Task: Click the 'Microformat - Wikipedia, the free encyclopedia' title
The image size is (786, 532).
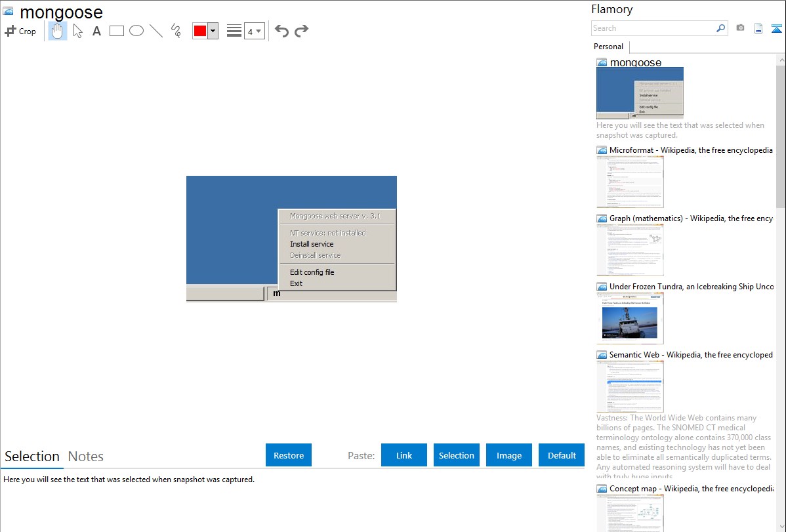Action: click(x=691, y=150)
